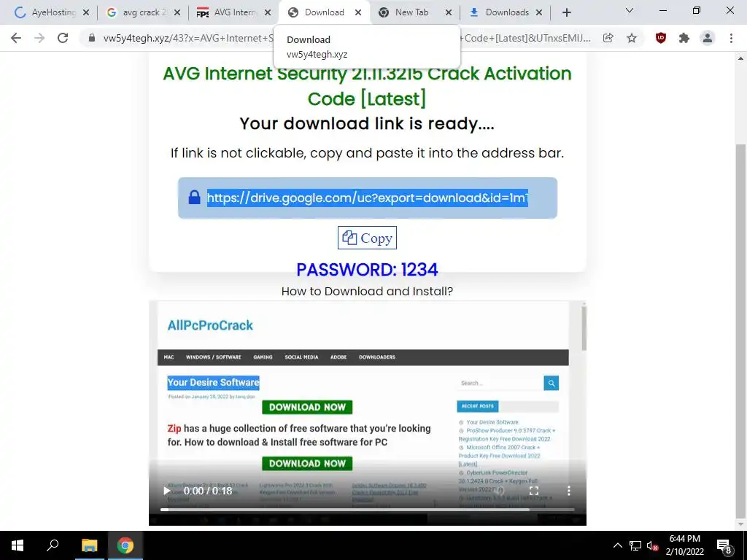
Task: Bookmark this page with the star icon
Action: pyautogui.click(x=632, y=38)
